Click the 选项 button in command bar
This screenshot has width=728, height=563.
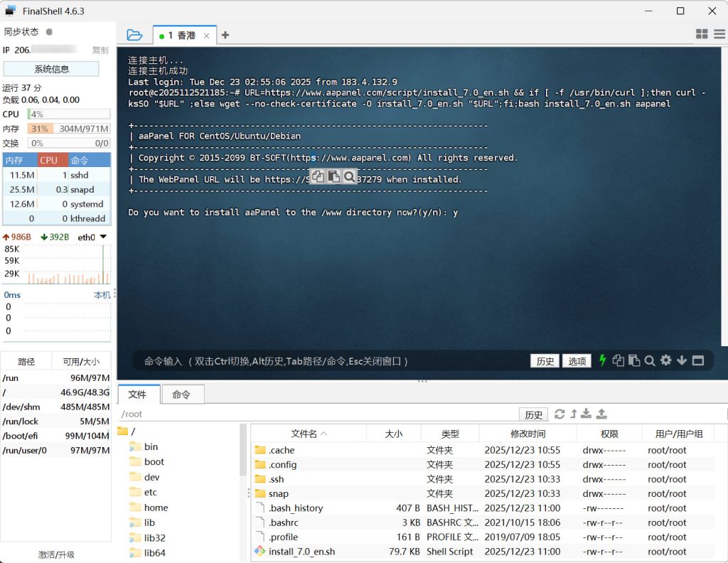pyautogui.click(x=577, y=361)
